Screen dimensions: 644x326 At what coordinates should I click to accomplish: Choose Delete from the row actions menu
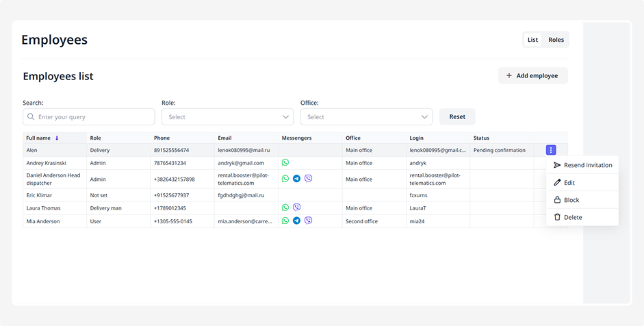[572, 217]
